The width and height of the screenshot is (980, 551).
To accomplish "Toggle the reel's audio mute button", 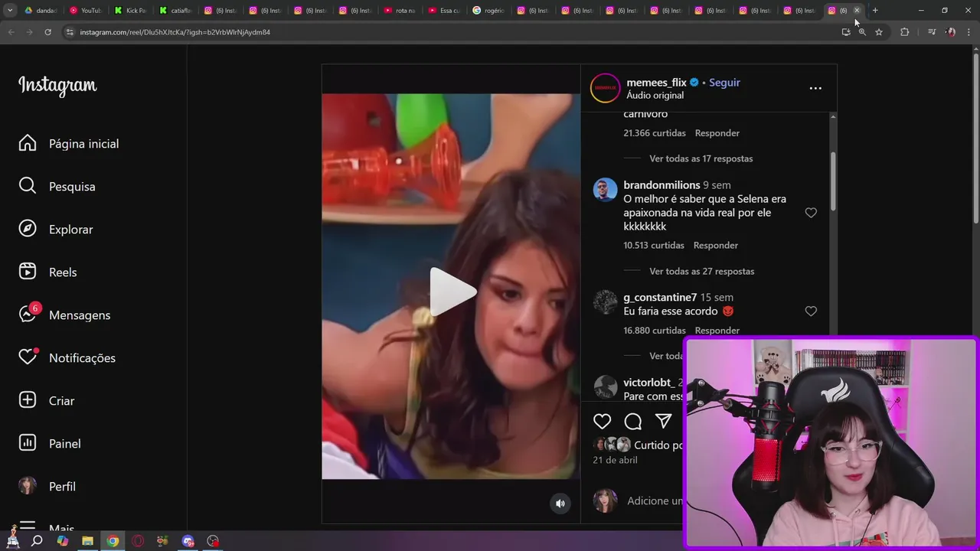I will [560, 503].
